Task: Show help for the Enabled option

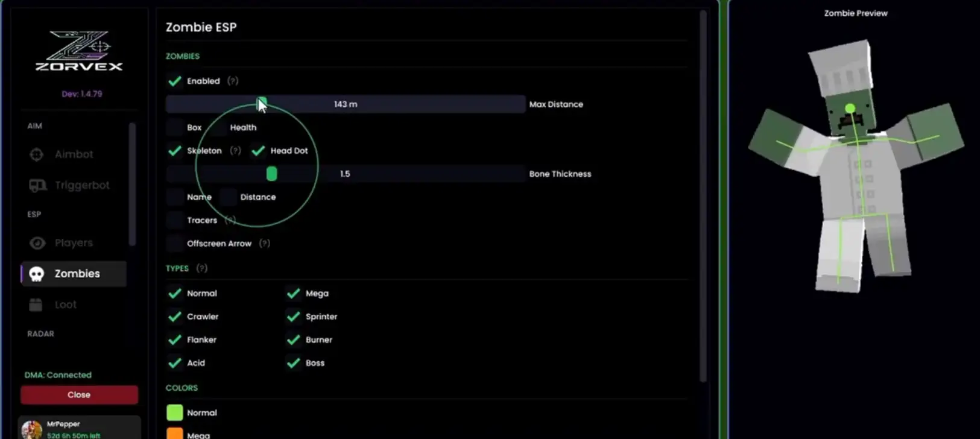Action: [233, 81]
